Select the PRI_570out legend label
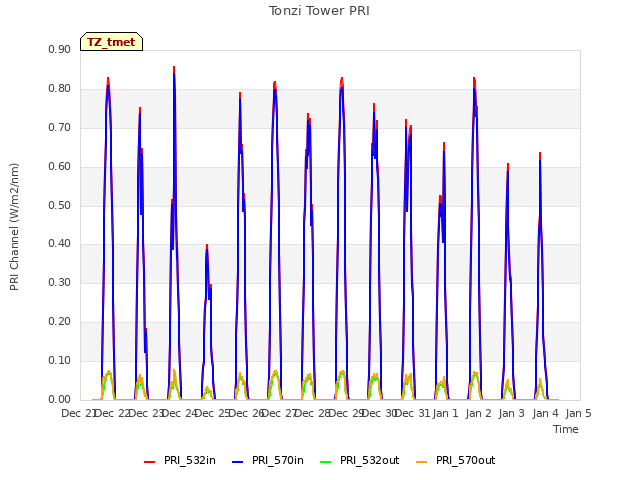 (x=466, y=460)
